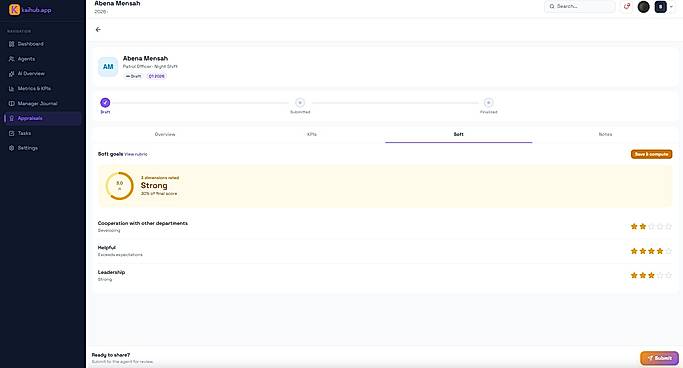This screenshot has width=683, height=368.
Task: Click the Submitted step progress marker
Action: pos(300,103)
